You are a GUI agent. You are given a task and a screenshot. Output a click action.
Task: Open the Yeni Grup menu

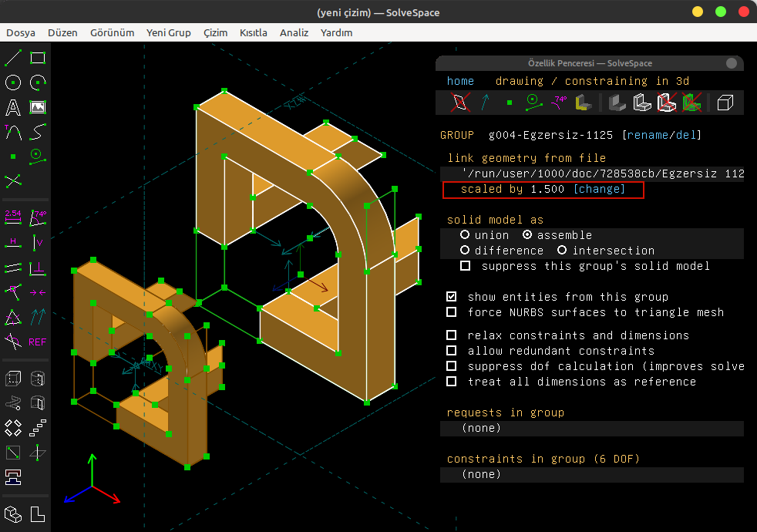169,33
